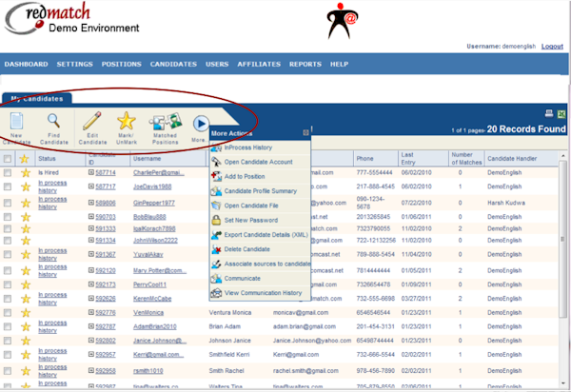Click the star icon in 587714 row
The width and height of the screenshot is (571, 392).
26,172
